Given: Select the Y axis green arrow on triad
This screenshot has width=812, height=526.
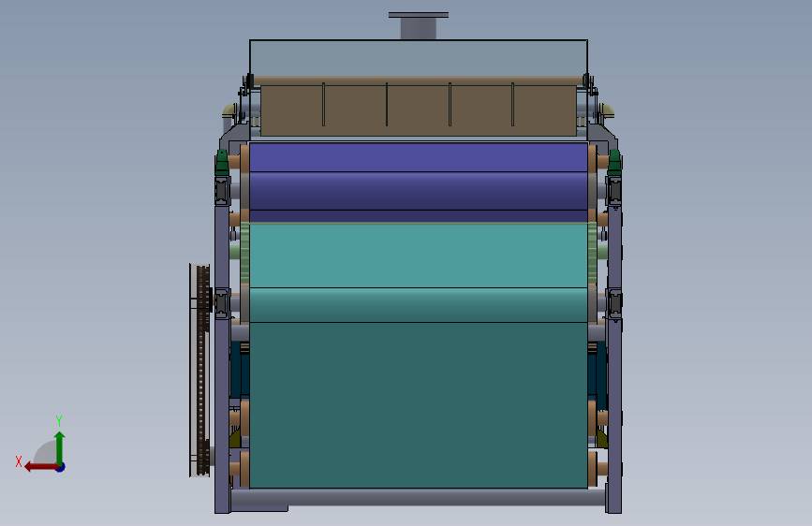Looking at the screenshot, I should pos(60,447).
